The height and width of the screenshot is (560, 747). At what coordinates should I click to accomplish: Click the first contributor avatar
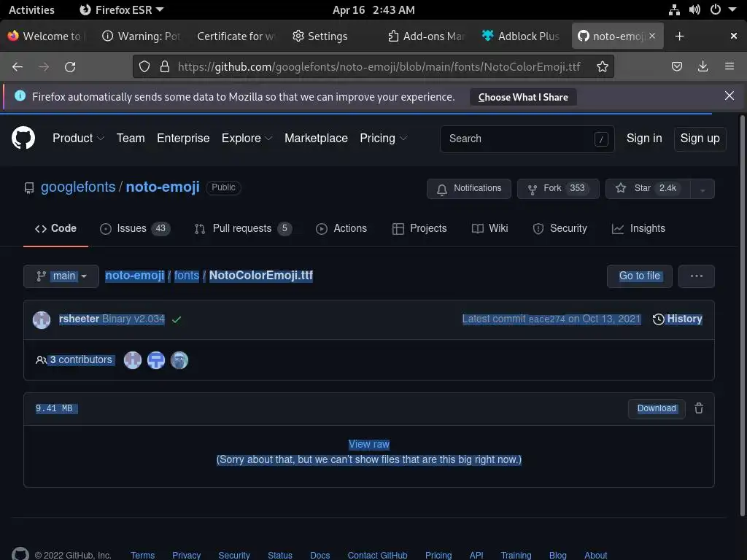pyautogui.click(x=133, y=360)
